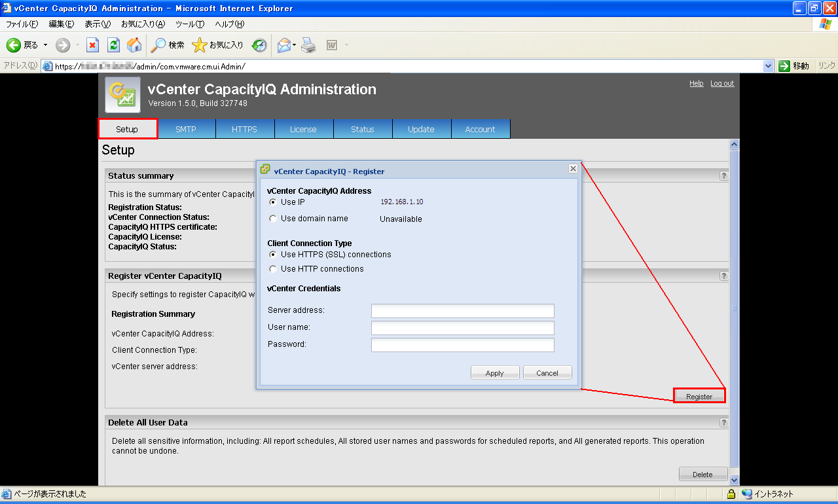Open the ツール(T) menu

pos(190,24)
